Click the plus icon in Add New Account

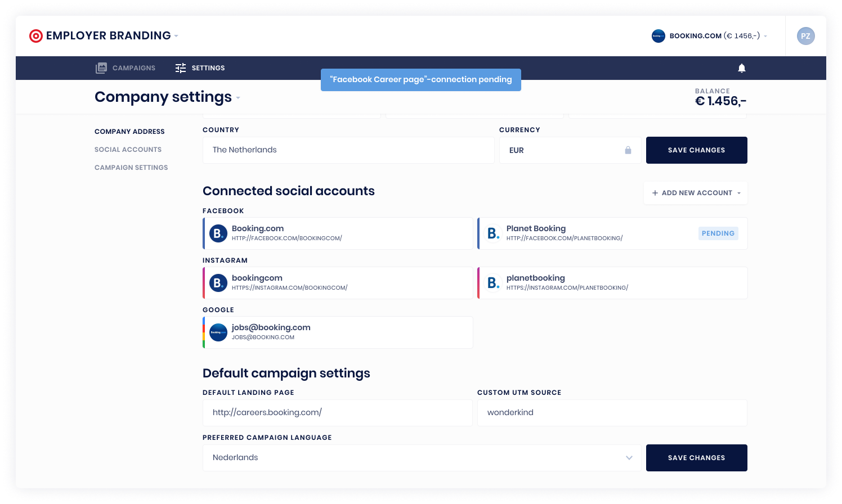[655, 193]
